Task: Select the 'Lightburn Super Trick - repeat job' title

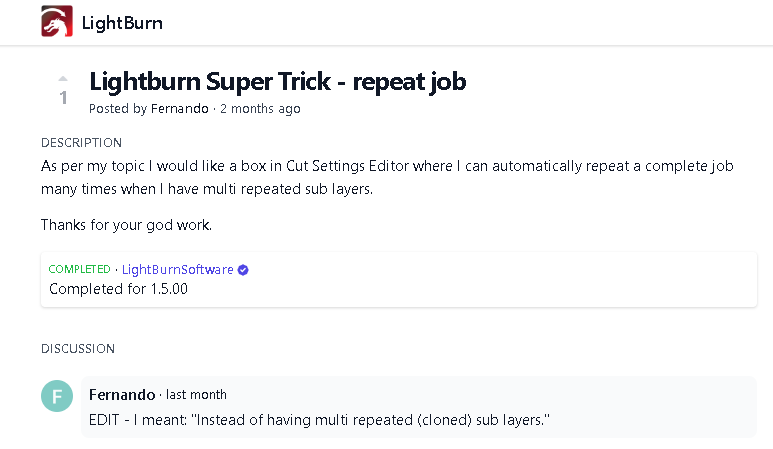Action: click(x=278, y=82)
